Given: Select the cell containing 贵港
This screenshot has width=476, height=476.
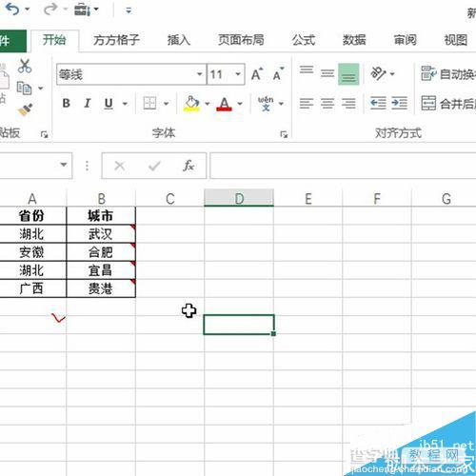Looking at the screenshot, I should click(x=101, y=288).
